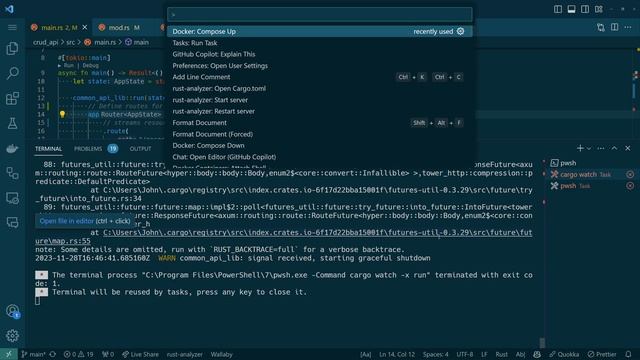Select Docker: Compose Down command
The height and width of the screenshot is (360, 640).
coord(320,146)
